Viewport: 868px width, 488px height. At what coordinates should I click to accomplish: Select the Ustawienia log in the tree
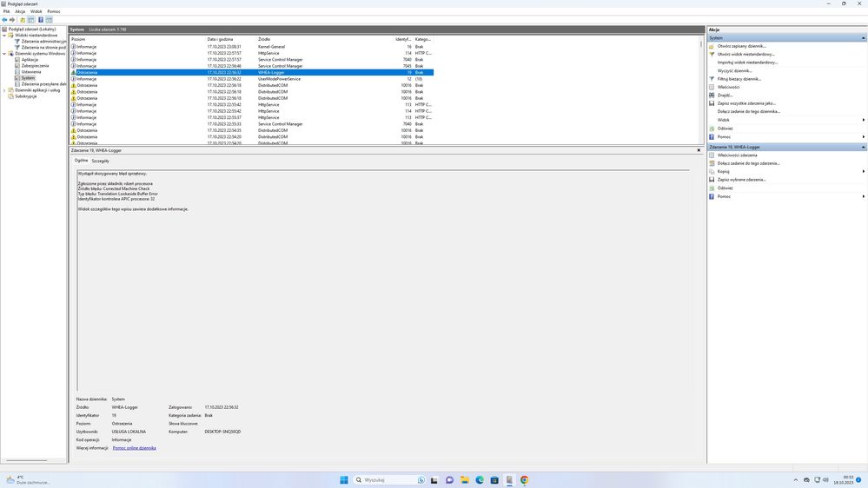(x=31, y=72)
